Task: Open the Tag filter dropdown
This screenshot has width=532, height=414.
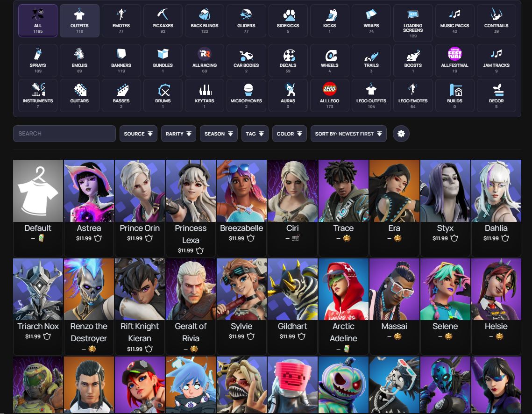Action: pos(255,134)
